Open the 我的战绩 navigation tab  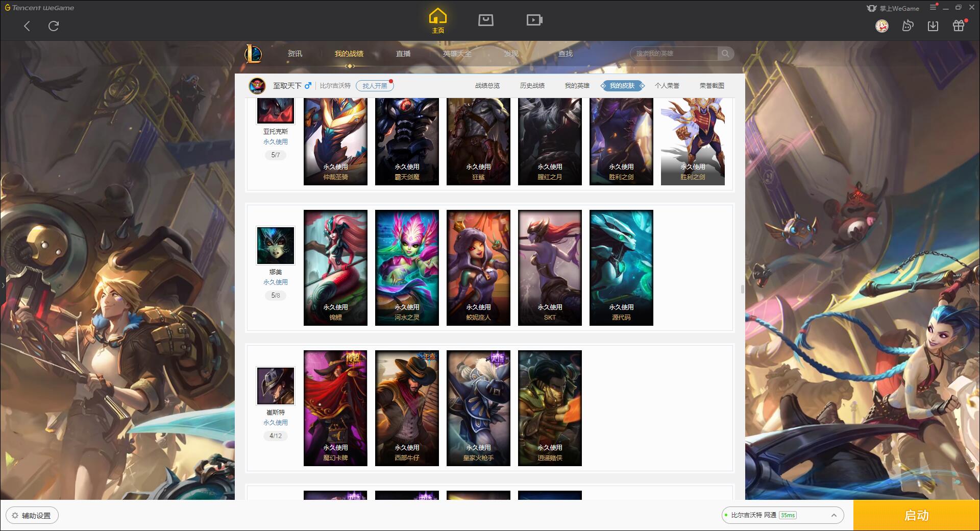point(349,54)
